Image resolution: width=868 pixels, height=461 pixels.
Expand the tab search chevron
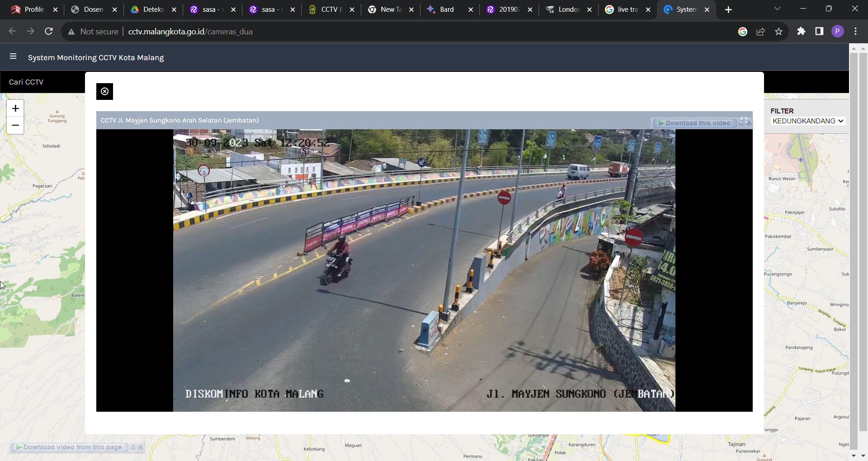[x=777, y=9]
